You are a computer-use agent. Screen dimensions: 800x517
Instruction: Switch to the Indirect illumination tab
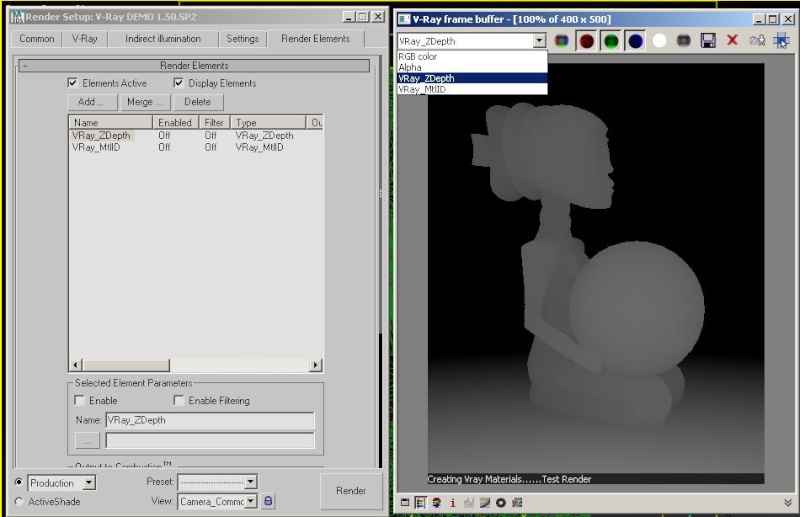tap(163, 39)
